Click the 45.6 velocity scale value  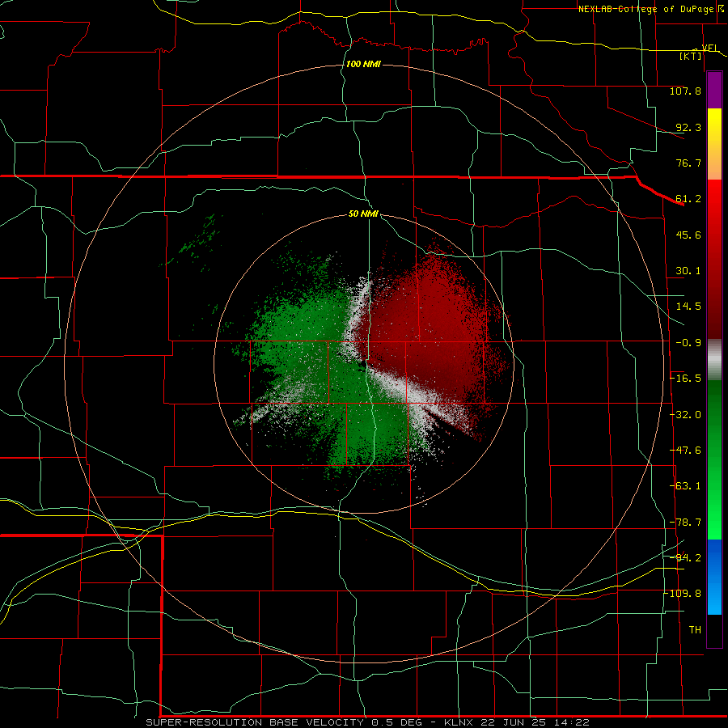[688, 235]
